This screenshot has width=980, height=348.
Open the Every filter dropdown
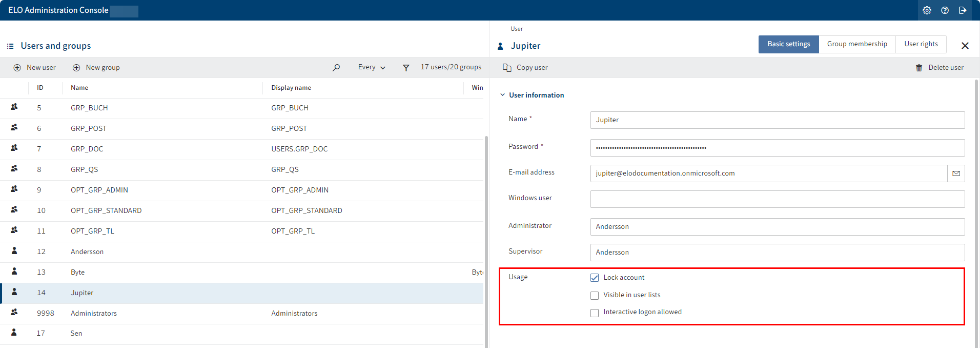372,67
